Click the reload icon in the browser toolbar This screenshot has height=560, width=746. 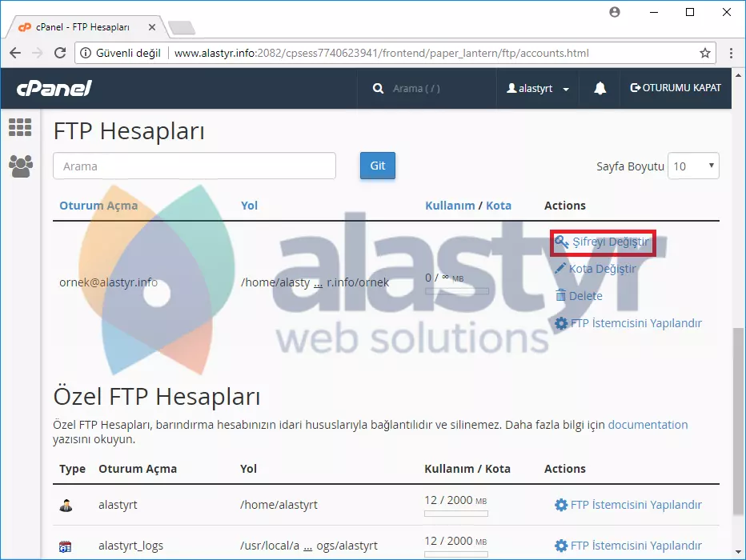pos(61,54)
